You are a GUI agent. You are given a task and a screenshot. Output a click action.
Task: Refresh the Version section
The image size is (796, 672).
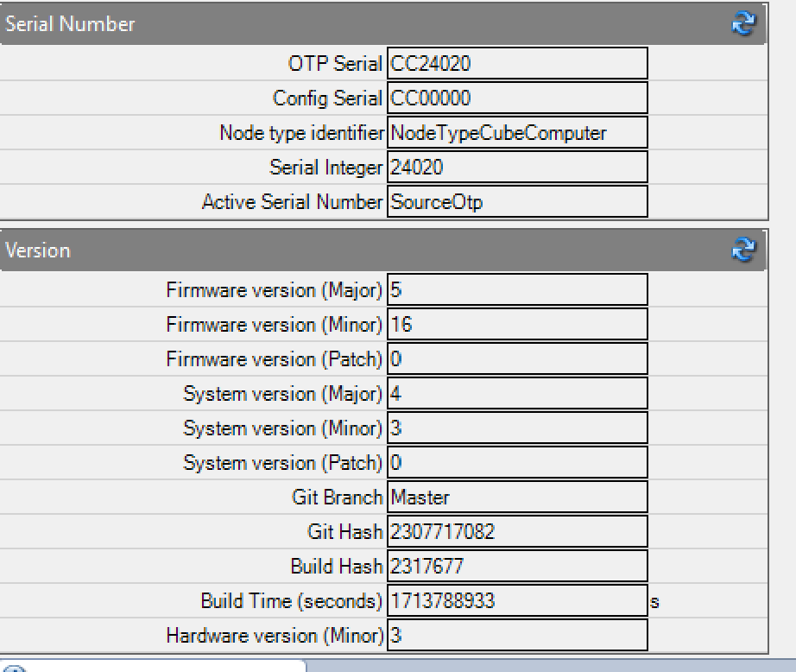742,250
